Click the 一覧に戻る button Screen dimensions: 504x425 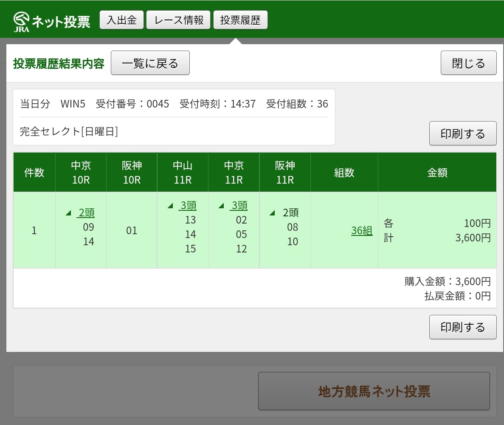pos(150,63)
